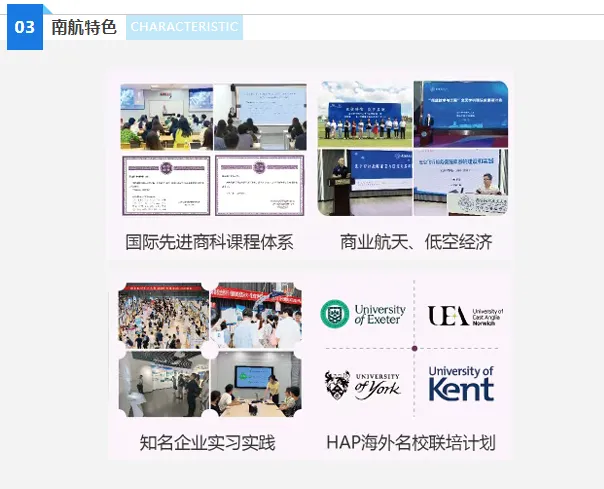Viewport: 604px width, 489px height.
Task: Open the photo of seated man in glasses
Action: click(461, 182)
